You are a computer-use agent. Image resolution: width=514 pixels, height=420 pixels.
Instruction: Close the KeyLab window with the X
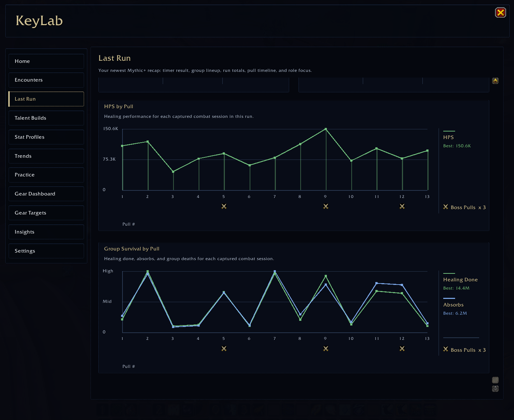(x=500, y=13)
